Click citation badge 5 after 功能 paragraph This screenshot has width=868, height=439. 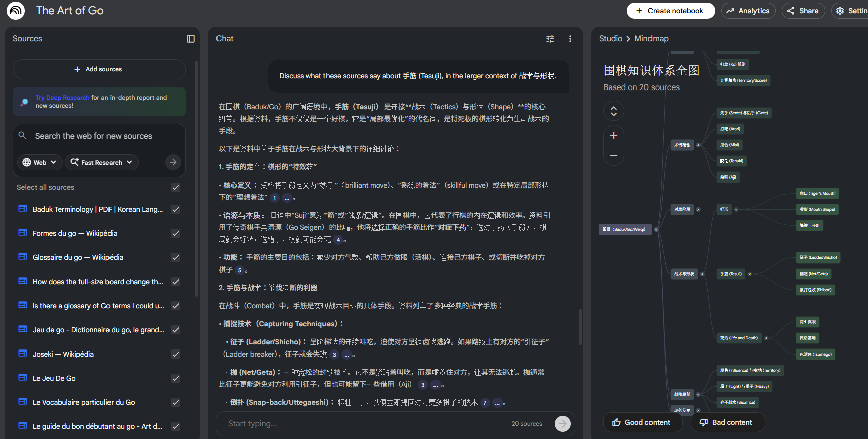coord(240,270)
